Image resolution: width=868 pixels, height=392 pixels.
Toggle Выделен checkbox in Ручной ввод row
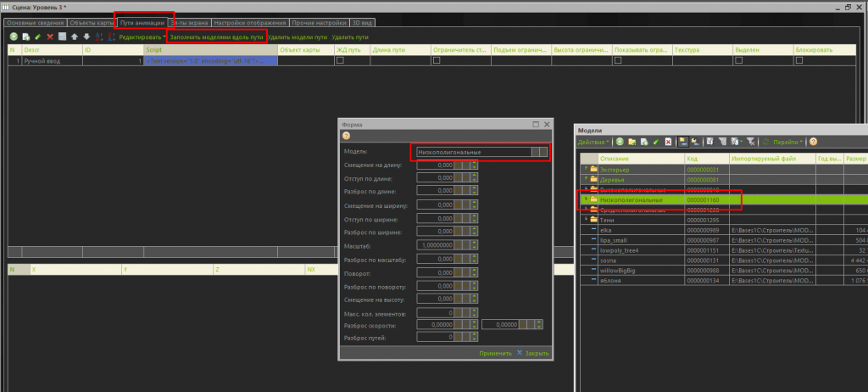tap(738, 61)
